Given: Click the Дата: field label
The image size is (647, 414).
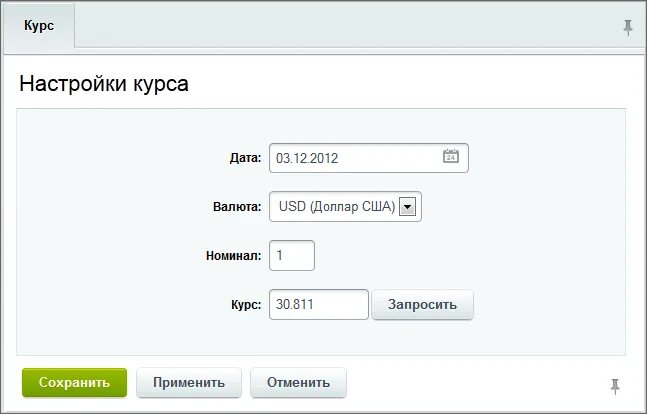Looking at the screenshot, I should tap(246, 158).
